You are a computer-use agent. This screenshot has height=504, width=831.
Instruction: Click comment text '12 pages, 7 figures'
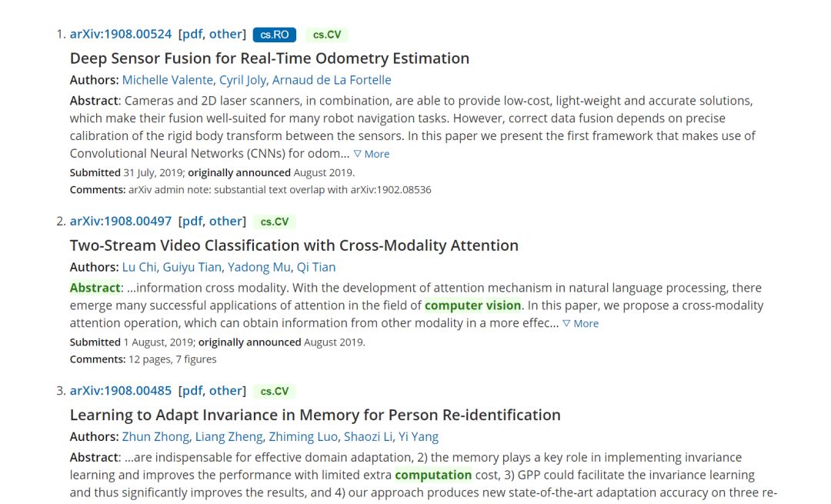[173, 359]
